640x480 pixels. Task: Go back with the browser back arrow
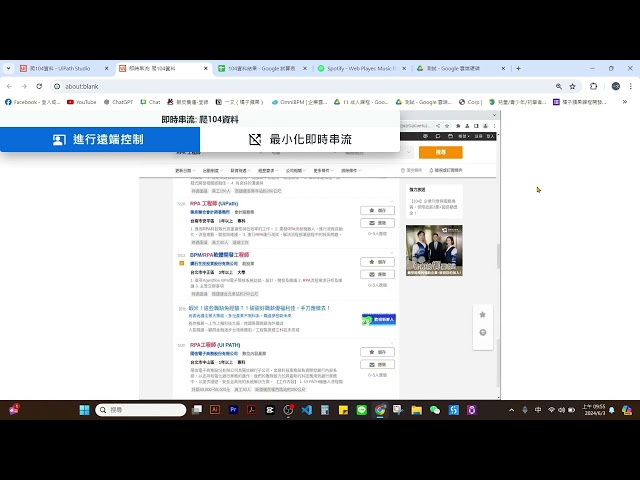pos(9,87)
